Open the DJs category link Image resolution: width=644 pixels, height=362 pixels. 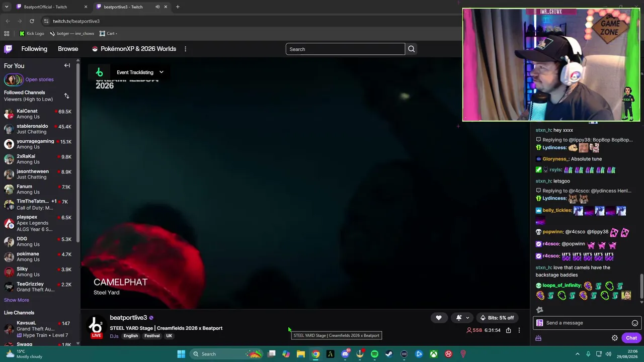tap(114, 336)
